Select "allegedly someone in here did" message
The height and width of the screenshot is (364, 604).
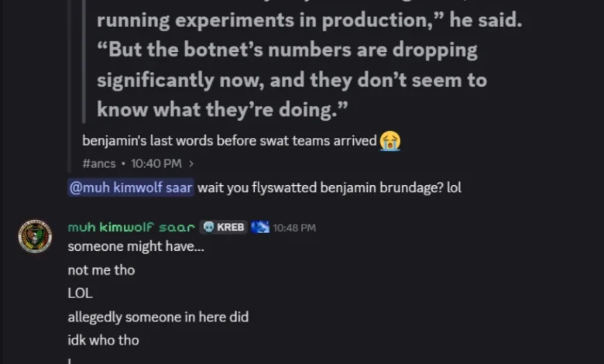click(x=158, y=317)
